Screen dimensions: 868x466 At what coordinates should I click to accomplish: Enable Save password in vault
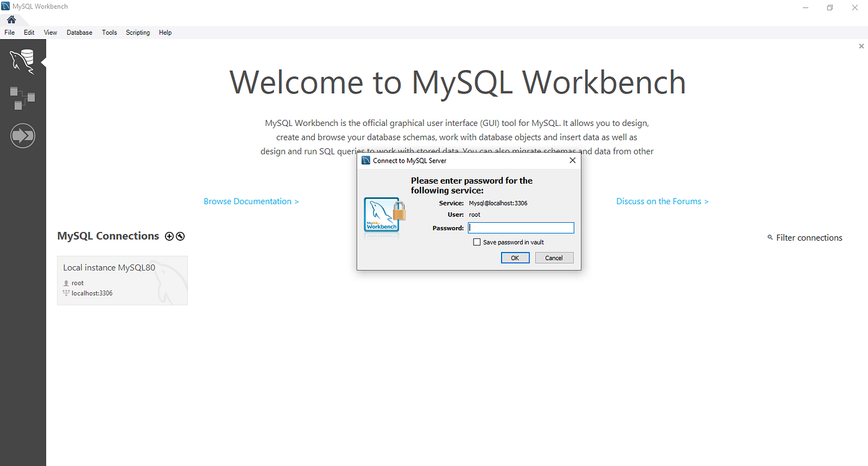(477, 241)
